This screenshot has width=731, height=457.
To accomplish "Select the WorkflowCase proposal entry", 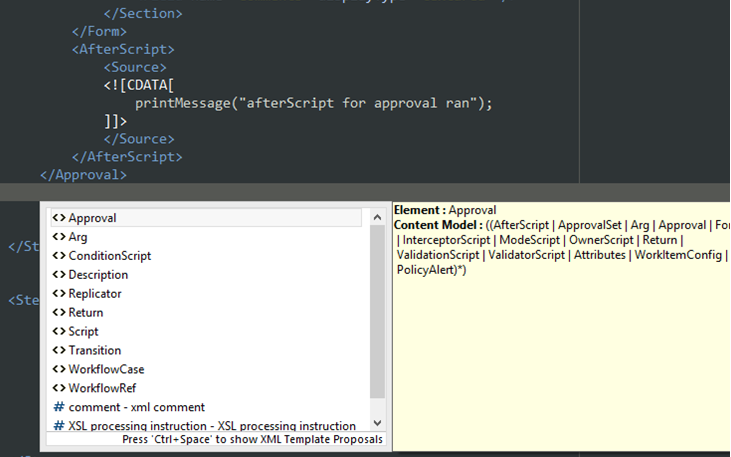I will point(106,369).
